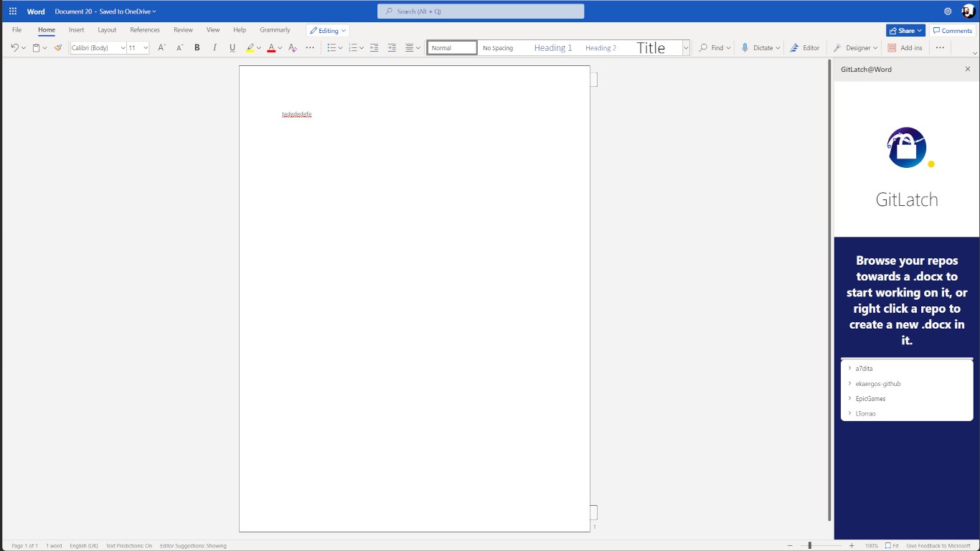Switch to the Grammarly tab

(x=275, y=30)
